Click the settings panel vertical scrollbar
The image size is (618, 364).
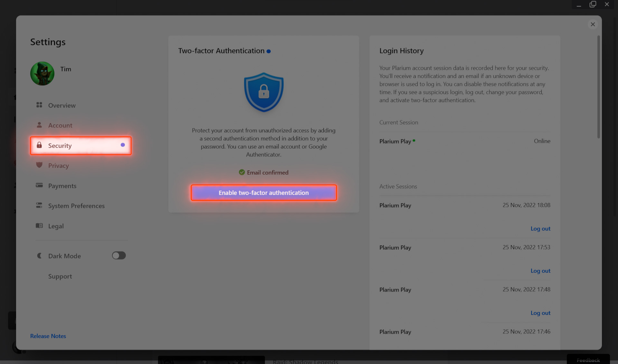pyautogui.click(x=598, y=87)
